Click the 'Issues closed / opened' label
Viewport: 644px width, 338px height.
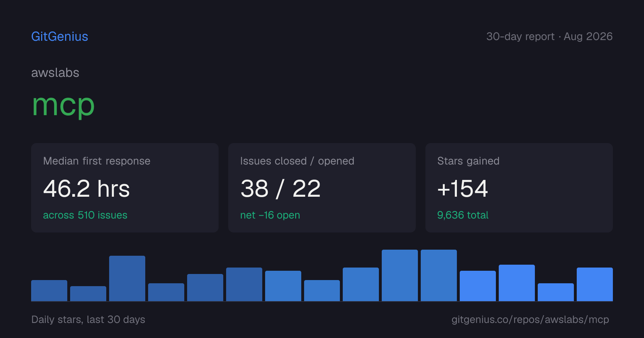click(297, 161)
